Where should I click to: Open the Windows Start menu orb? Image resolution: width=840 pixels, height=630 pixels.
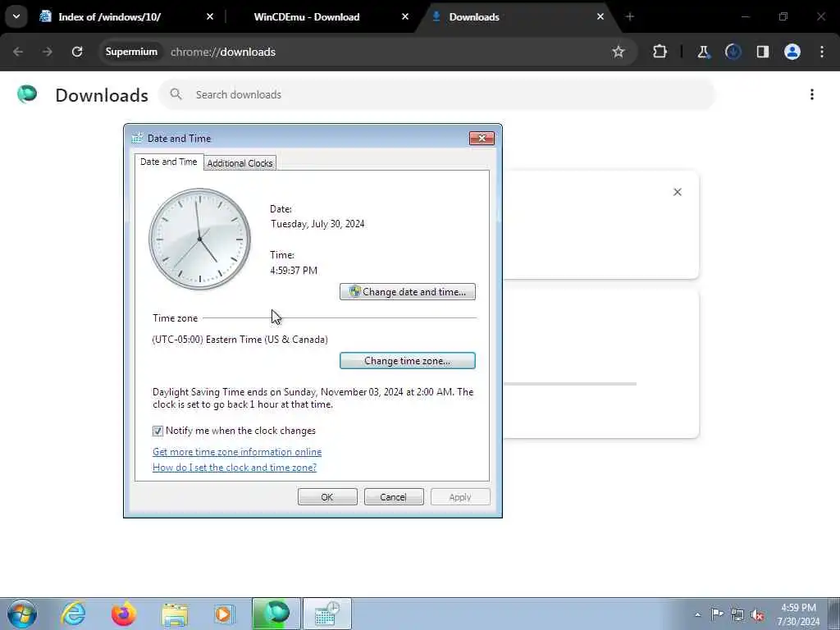tap(22, 614)
